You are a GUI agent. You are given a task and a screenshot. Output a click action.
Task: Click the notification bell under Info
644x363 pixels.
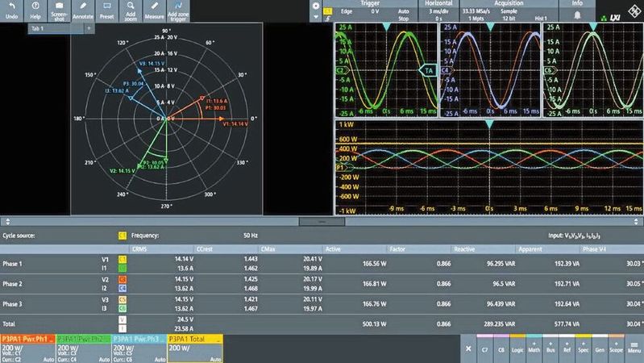pyautogui.click(x=577, y=15)
